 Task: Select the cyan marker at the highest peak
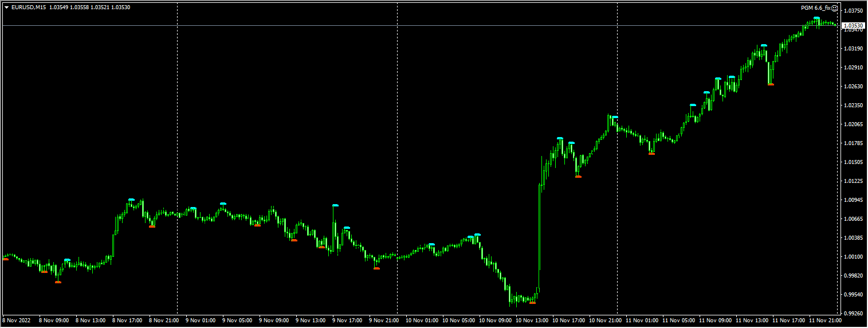816,18
